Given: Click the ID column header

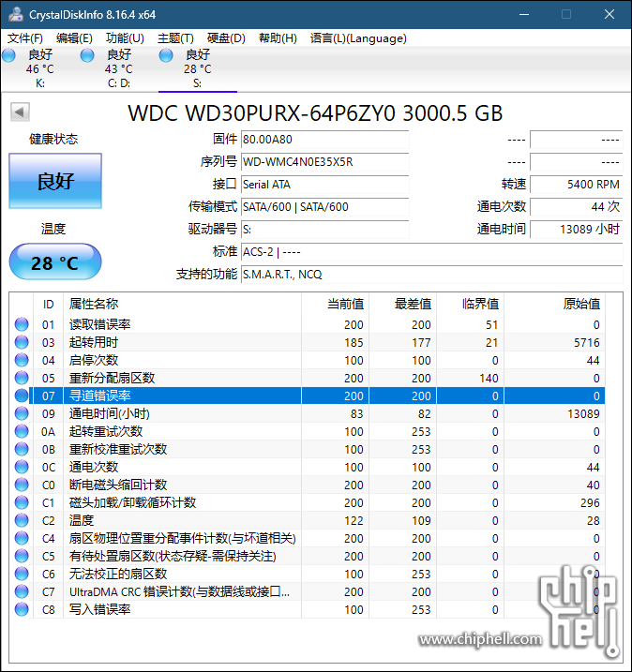Looking at the screenshot, I should 49,305.
